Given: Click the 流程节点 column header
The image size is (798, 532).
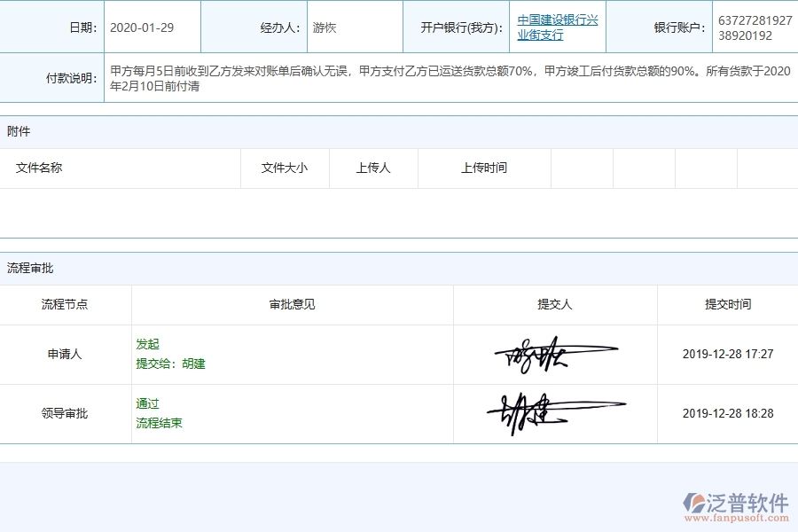Looking at the screenshot, I should pos(65,304).
